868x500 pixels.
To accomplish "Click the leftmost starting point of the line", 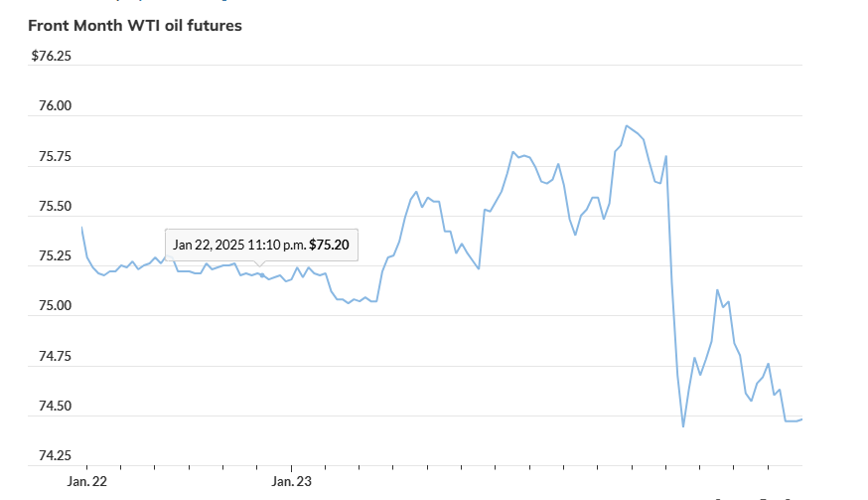I will (81, 228).
